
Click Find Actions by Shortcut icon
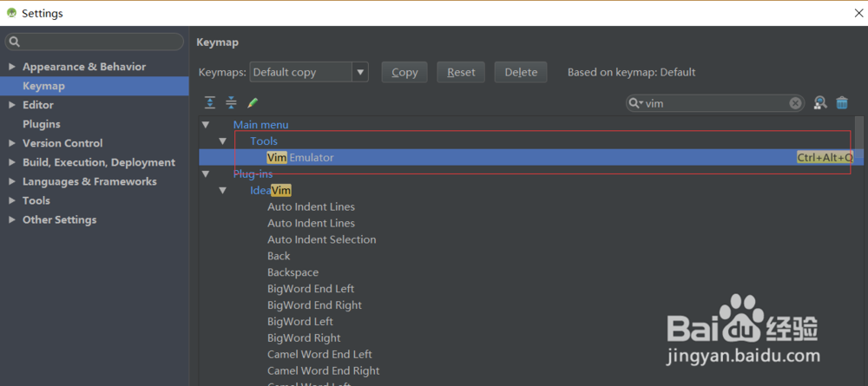(820, 103)
